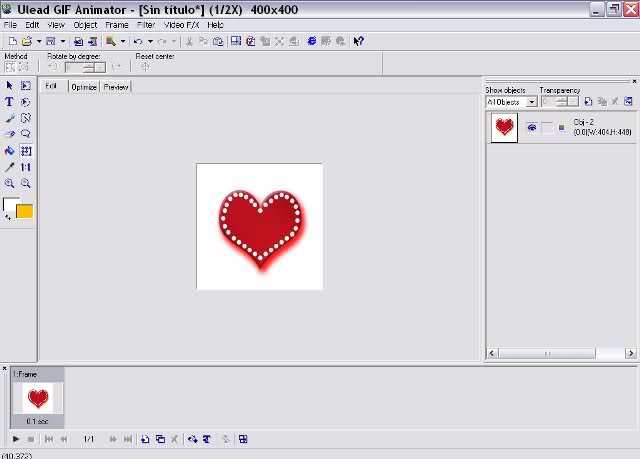Screen dimensions: 640x459
Task: Open the Video F/X menu
Action: (x=181, y=25)
